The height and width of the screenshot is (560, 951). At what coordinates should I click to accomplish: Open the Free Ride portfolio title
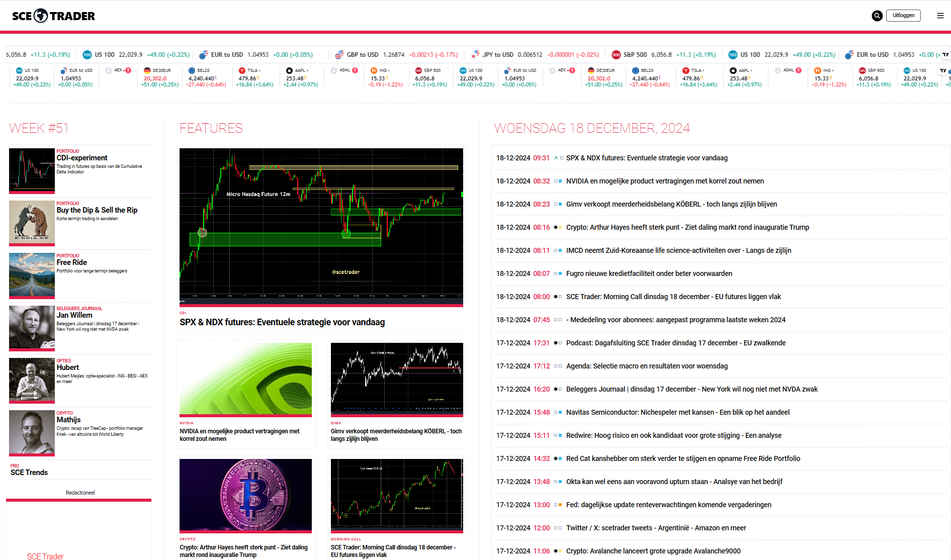72,262
